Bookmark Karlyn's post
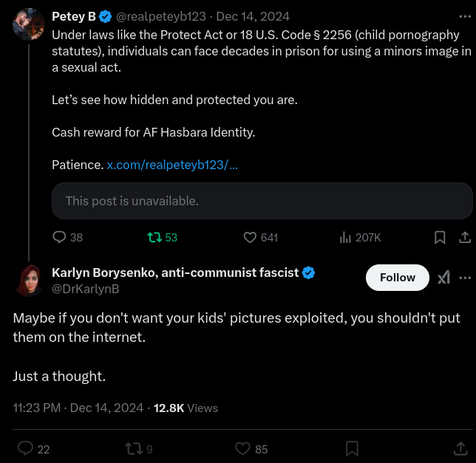The image size is (476, 463). point(353,448)
